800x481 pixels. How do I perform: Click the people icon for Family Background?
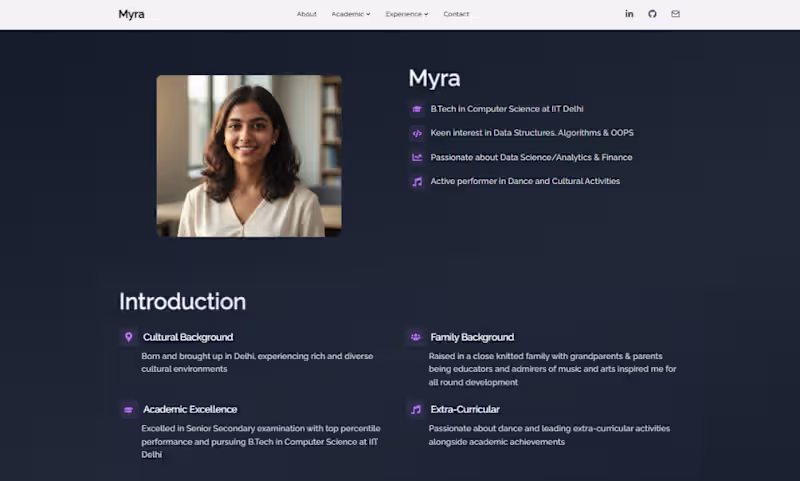tap(416, 337)
